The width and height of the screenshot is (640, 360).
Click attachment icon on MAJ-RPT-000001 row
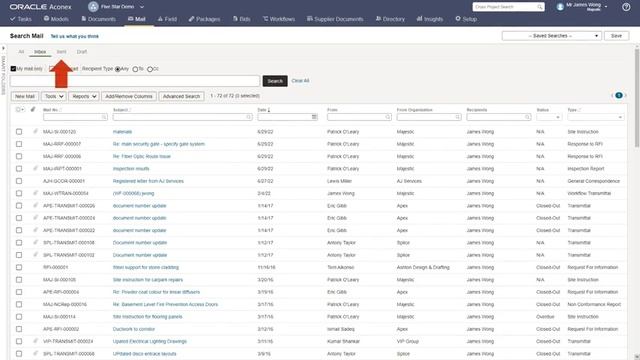coord(35,168)
